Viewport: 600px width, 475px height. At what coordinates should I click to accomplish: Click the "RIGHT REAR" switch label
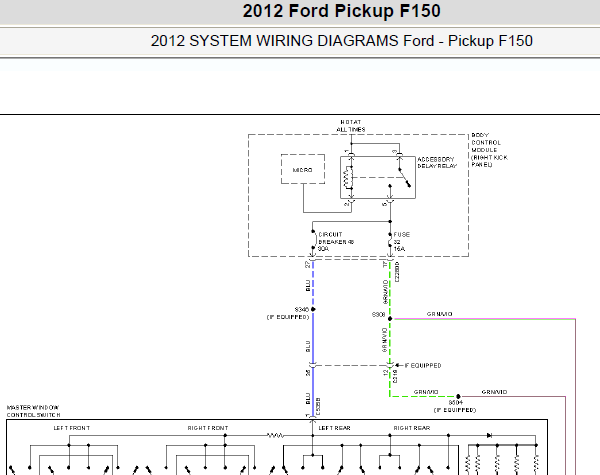[x=412, y=428]
